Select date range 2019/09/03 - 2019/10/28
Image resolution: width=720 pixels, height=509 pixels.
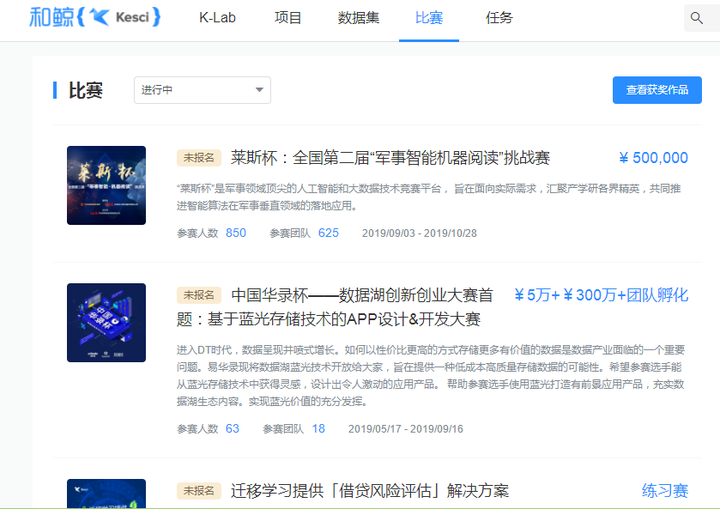coord(419,233)
